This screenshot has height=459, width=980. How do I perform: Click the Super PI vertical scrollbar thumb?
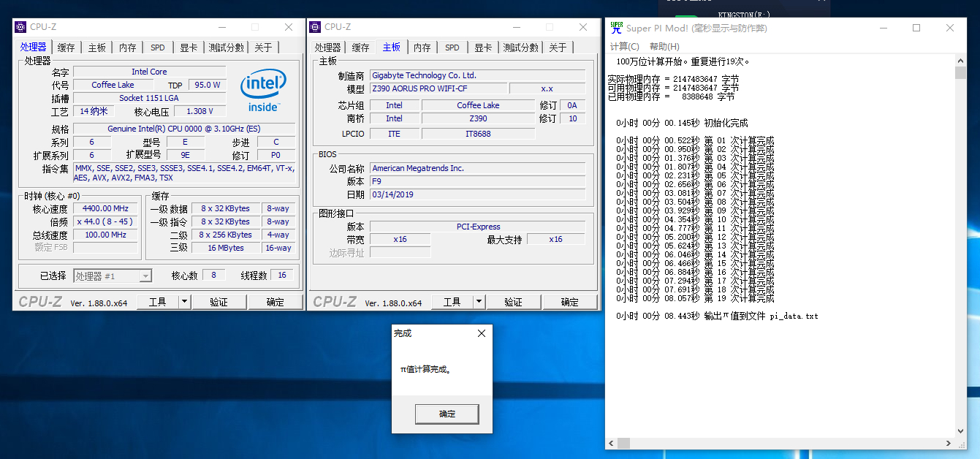click(x=960, y=73)
